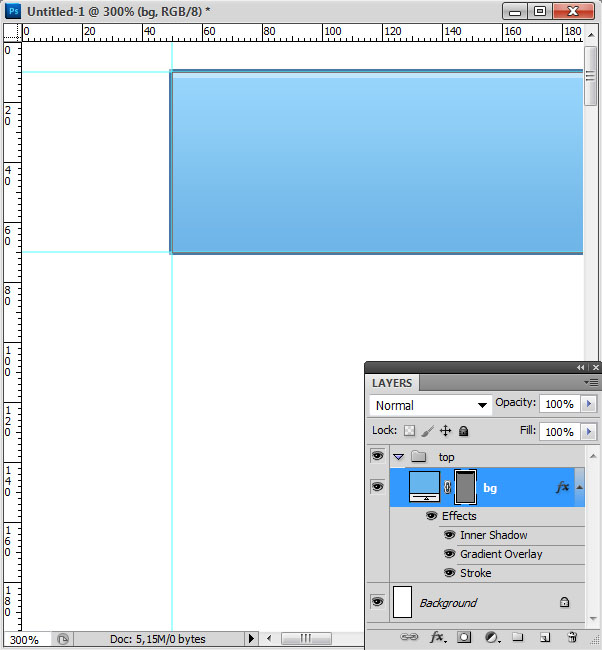Click the mask link chain on bg layer
602x650 pixels.
pos(447,487)
